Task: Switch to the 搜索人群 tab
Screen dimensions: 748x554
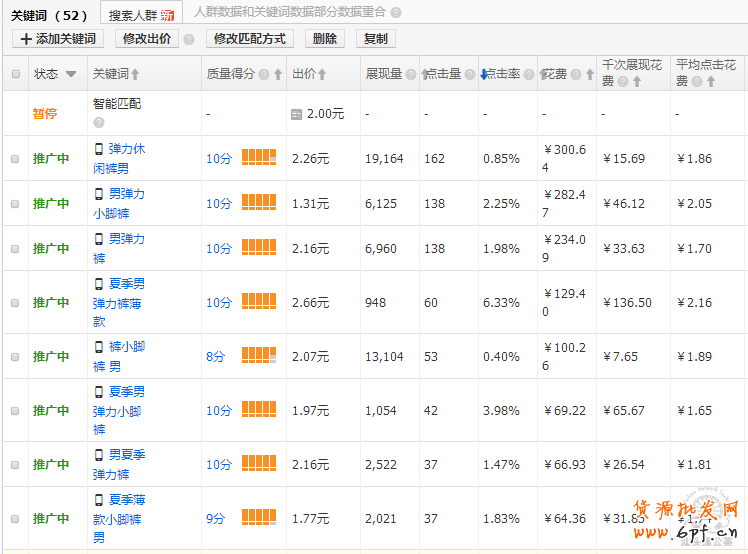Action: tap(141, 15)
